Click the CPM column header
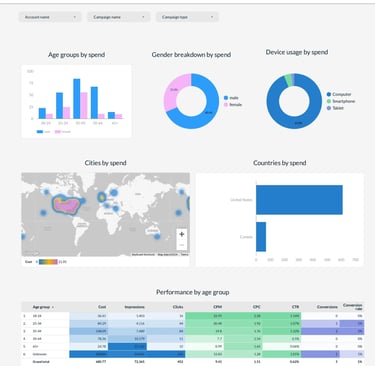This screenshot has height=366, width=375. tap(218, 307)
